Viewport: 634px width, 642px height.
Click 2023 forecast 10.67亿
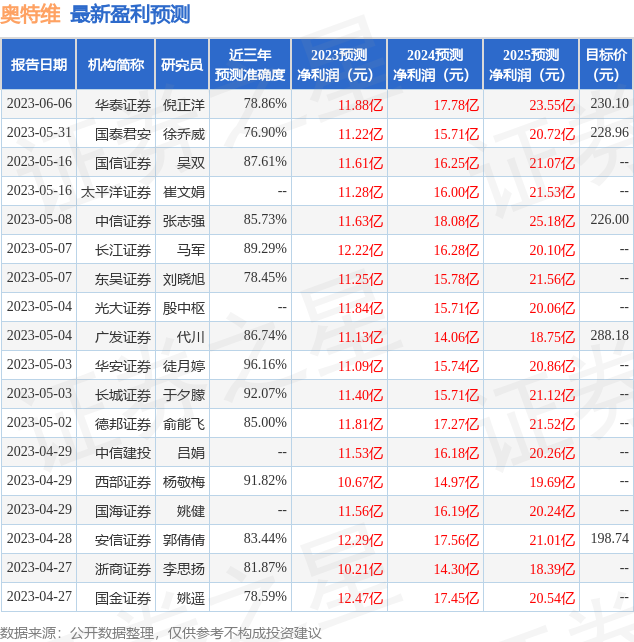click(x=360, y=483)
